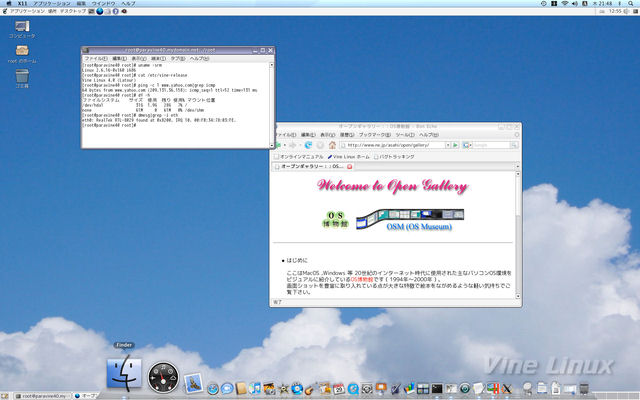Open iPhoto camera icon in dock

(269, 389)
